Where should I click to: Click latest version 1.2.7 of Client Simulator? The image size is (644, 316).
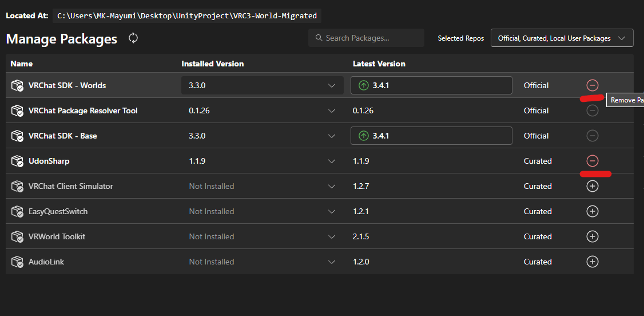point(361,186)
